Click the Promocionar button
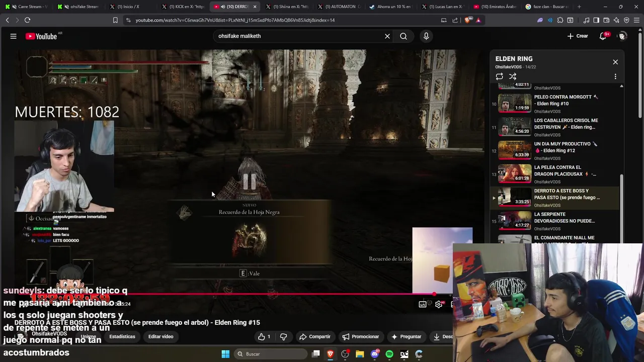This screenshot has width=644, height=362. (x=360, y=336)
